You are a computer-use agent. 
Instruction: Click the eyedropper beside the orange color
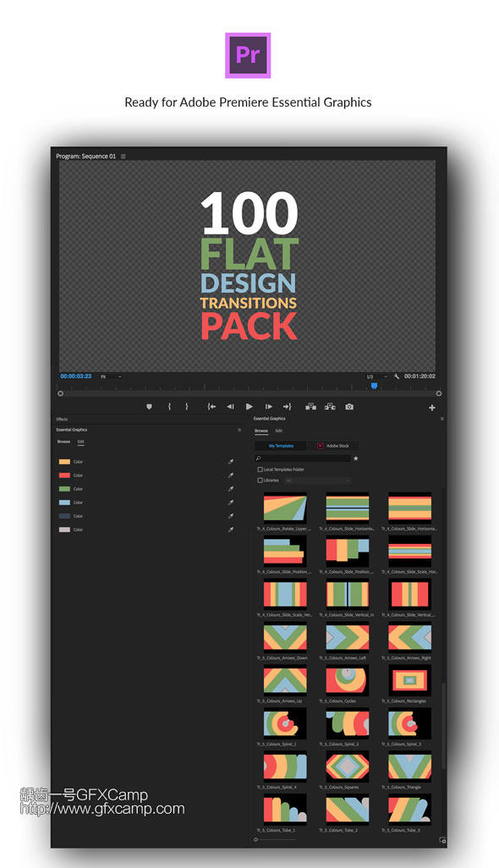point(231,462)
